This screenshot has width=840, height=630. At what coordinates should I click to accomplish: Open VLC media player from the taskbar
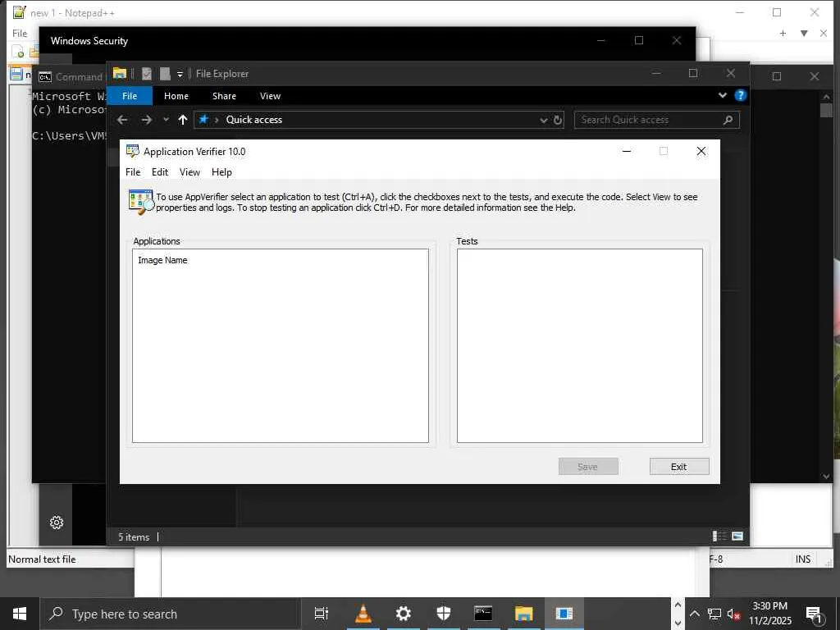[363, 614]
